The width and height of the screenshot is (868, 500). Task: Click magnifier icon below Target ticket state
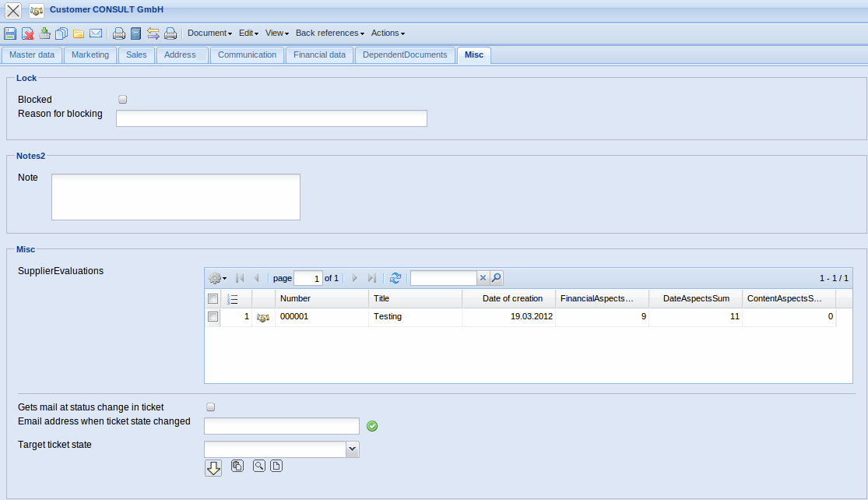point(258,467)
